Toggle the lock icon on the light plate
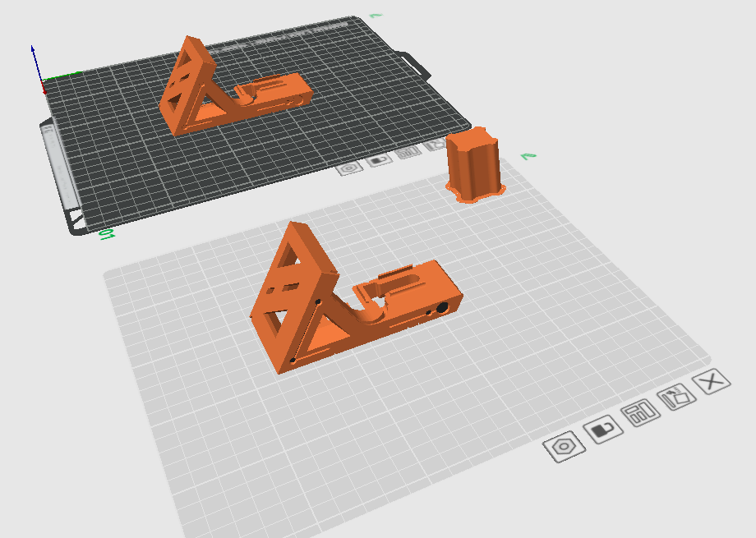Viewport: 756px width, 538px height. point(603,430)
